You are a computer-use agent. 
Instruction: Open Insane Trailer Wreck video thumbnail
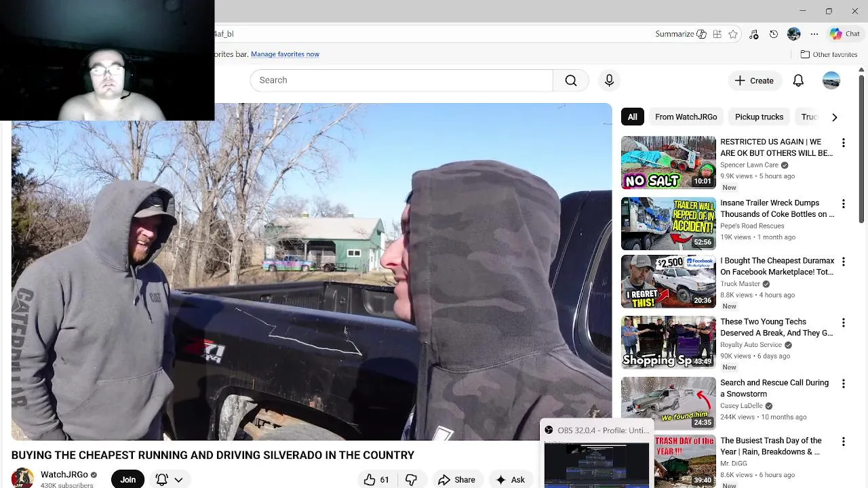(669, 224)
